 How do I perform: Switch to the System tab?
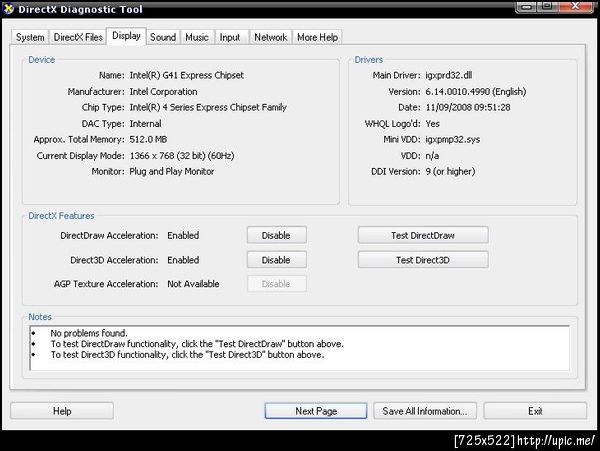pos(30,37)
